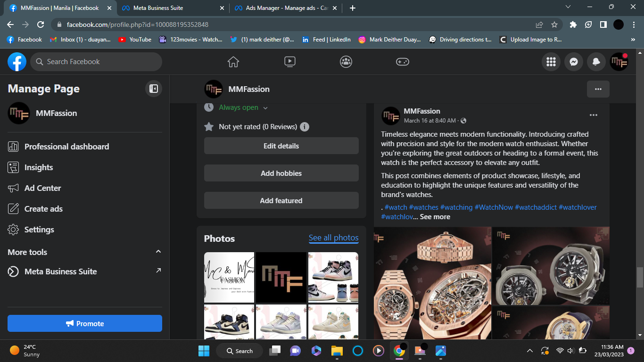Open Meta Business Suite from More tools

coord(85,271)
